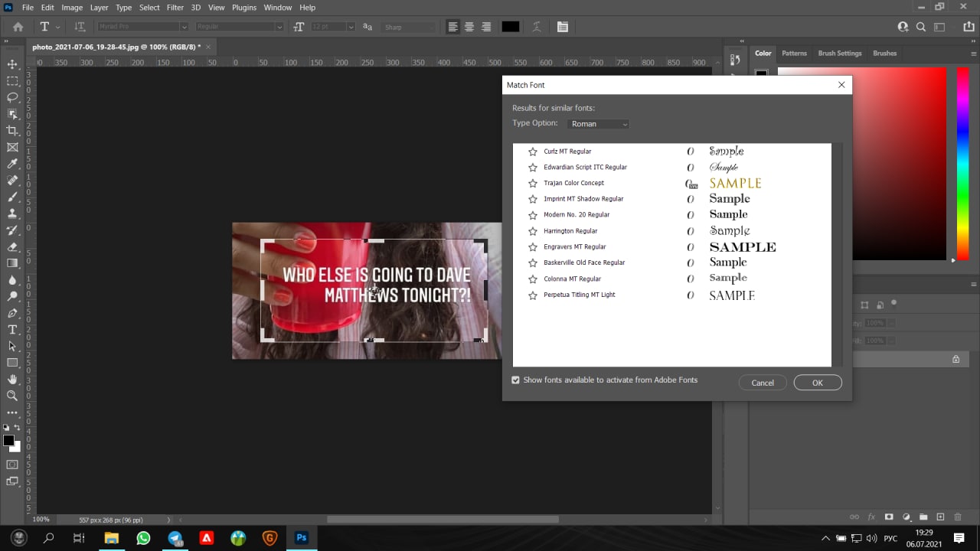Select the Eraser tool
This screenshot has width=980, height=551.
[x=12, y=247]
